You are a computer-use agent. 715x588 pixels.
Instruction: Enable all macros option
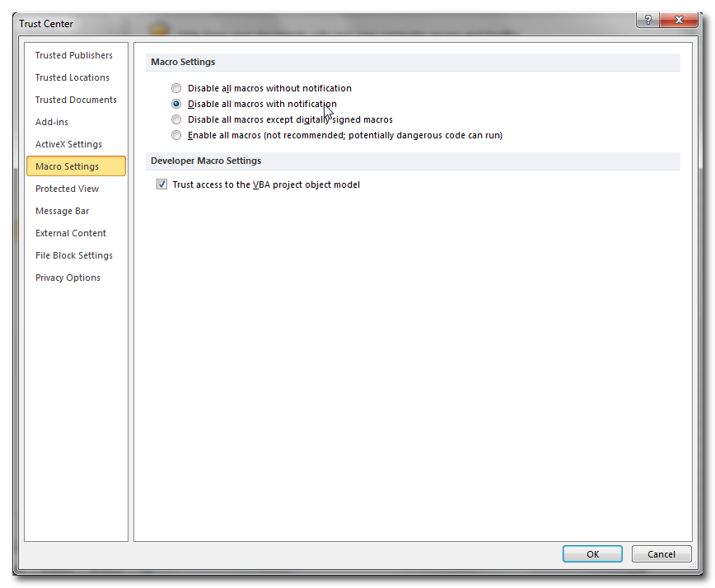tap(176, 135)
